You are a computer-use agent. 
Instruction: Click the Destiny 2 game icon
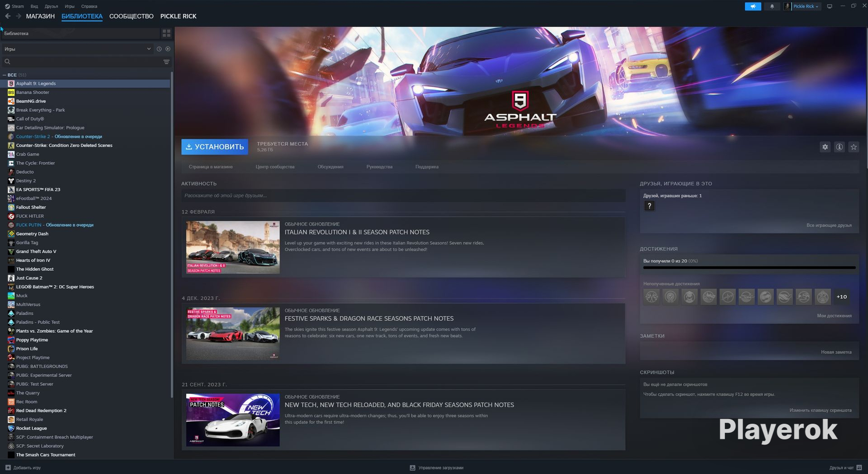coord(11,181)
